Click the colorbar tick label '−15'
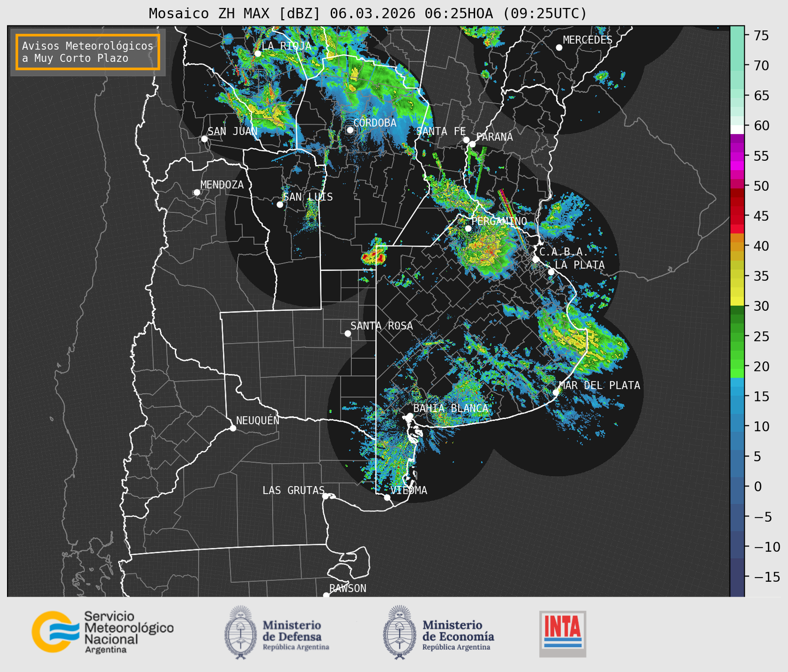Viewport: 788px width, 672px height. 767,577
